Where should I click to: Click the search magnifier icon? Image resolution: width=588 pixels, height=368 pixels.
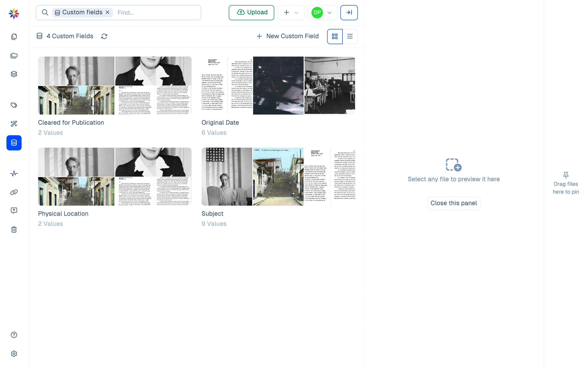pos(45,12)
